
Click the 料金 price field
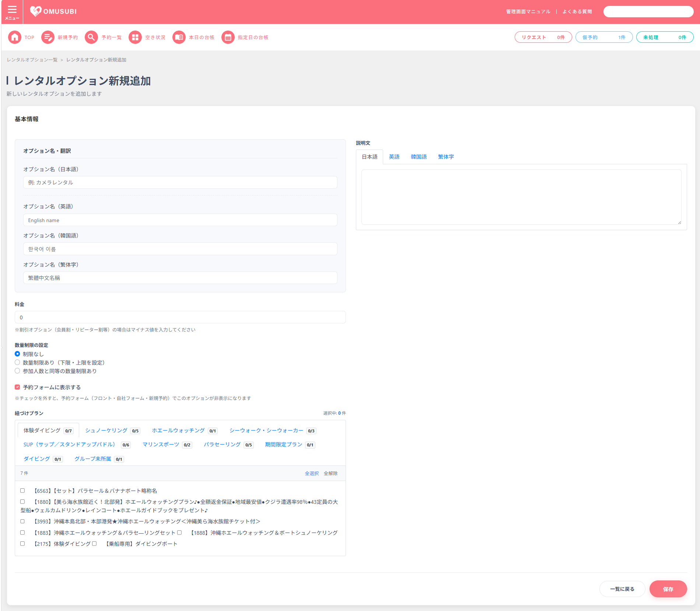[180, 317]
